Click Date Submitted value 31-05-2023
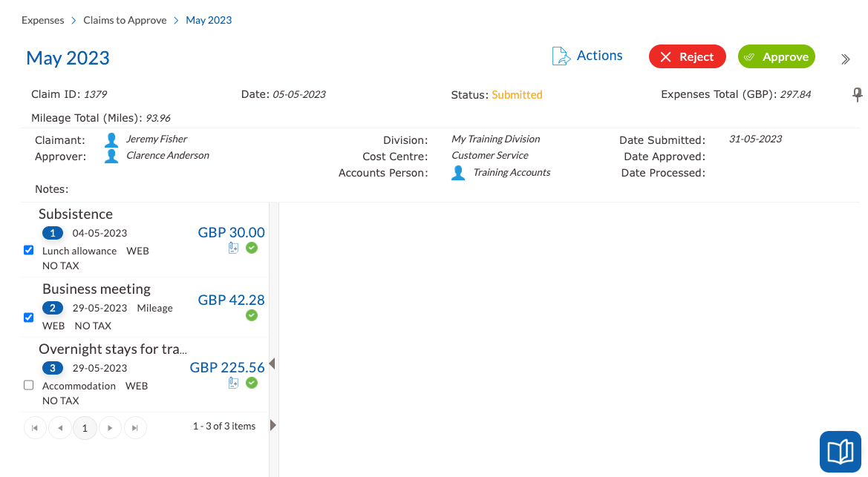868x477 pixels. pyautogui.click(x=755, y=139)
